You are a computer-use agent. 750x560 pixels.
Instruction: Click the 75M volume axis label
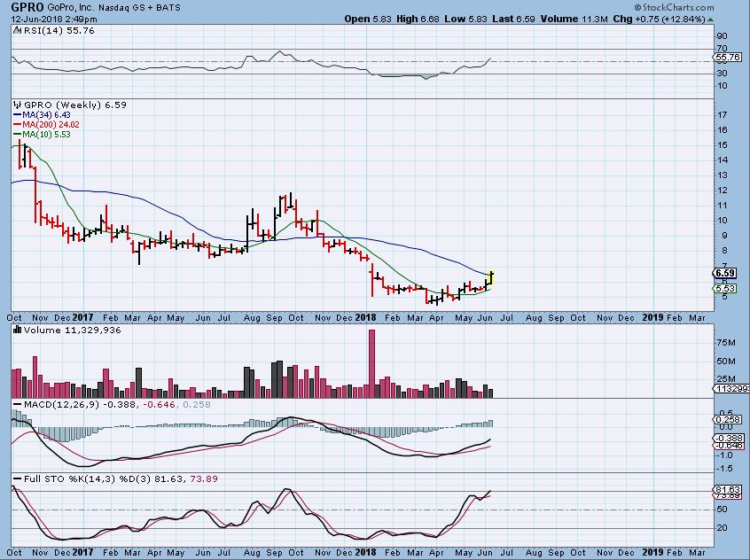[726, 342]
